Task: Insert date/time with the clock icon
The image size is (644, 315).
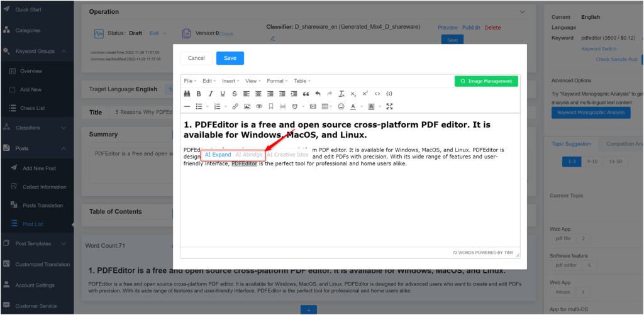Action: 295,106
